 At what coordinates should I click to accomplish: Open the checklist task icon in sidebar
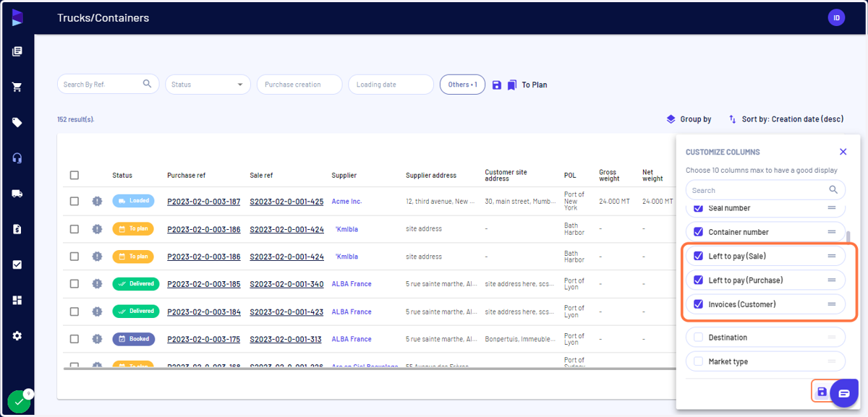pyautogui.click(x=17, y=265)
